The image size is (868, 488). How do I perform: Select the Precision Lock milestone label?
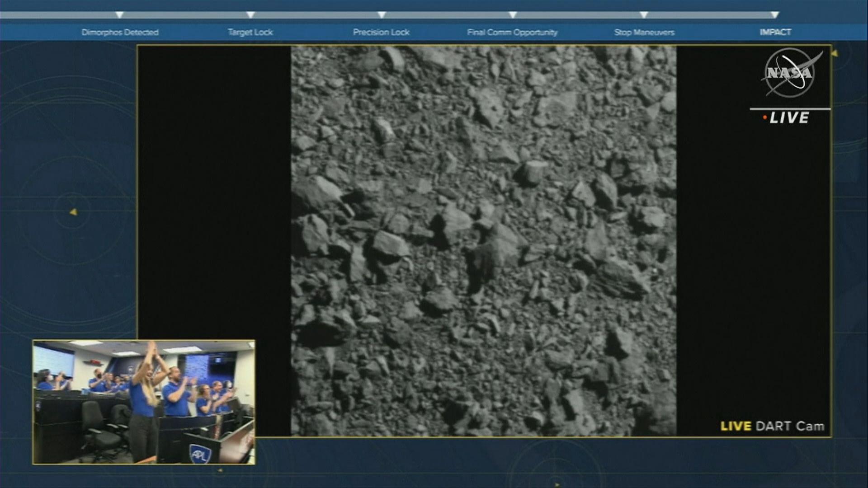[x=381, y=32]
